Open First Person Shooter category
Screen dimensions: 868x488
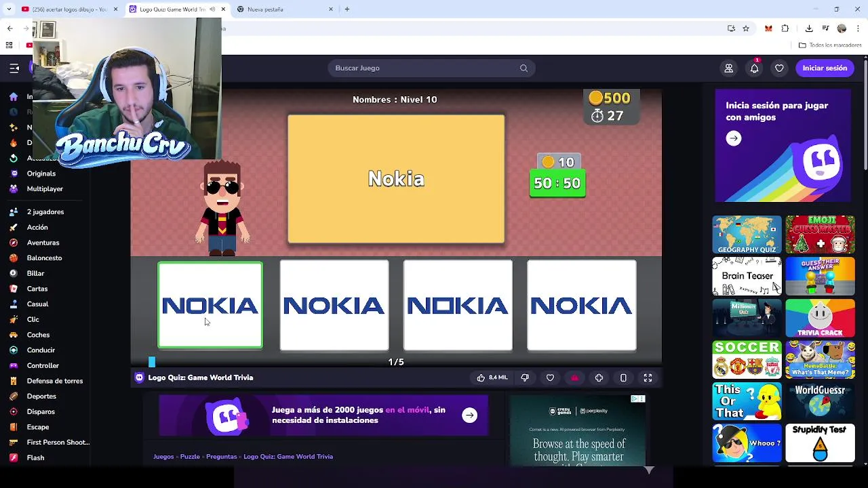(58, 443)
